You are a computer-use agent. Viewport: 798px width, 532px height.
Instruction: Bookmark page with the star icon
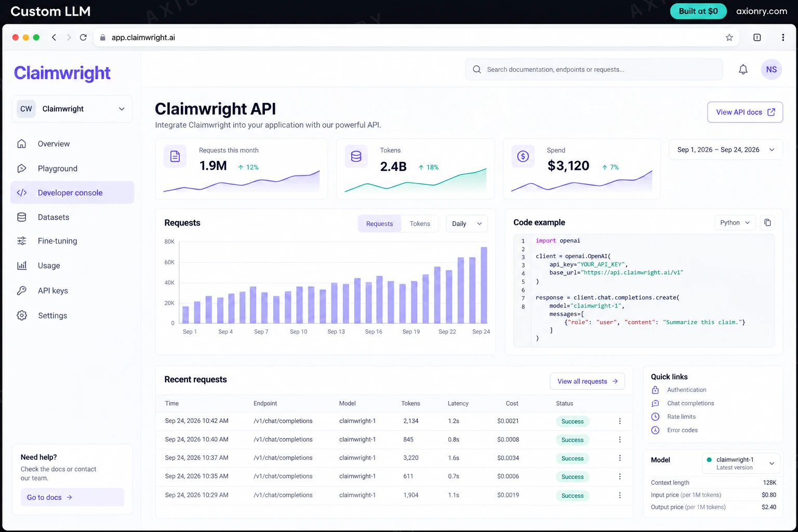(729, 37)
